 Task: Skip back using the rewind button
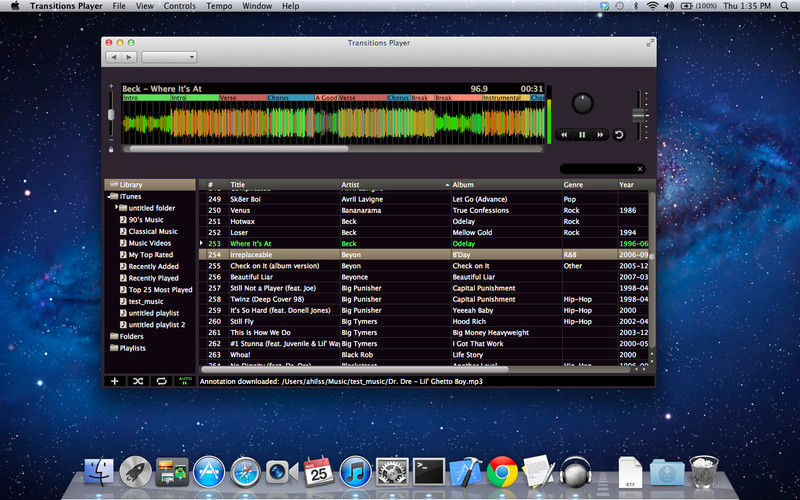(564, 135)
